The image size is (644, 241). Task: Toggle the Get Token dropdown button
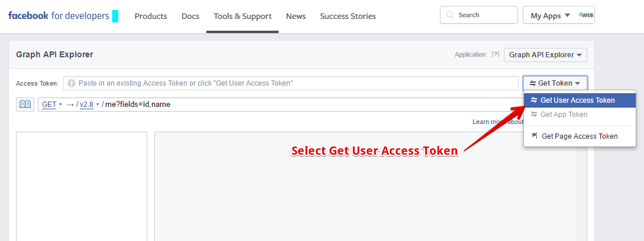(555, 83)
